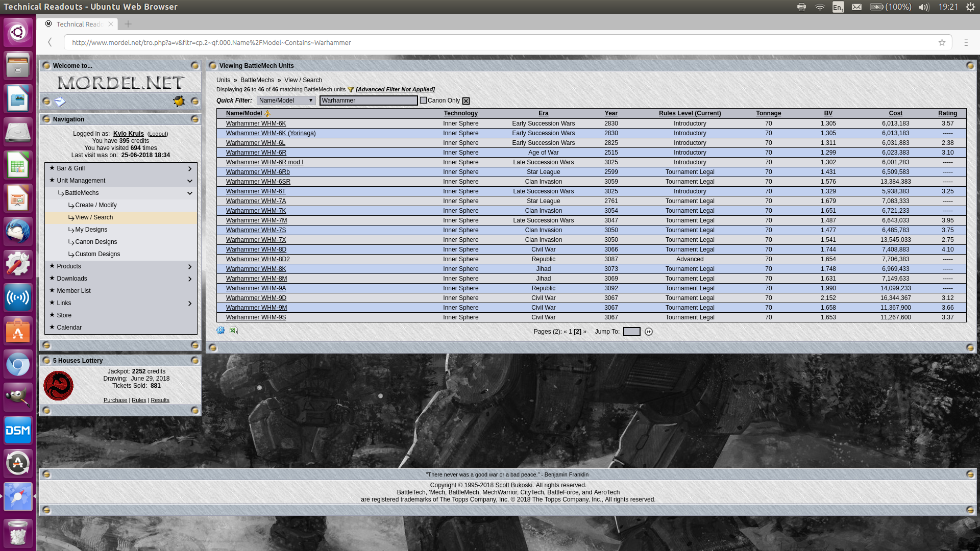Bookmark page with the star icon
Image resolution: width=980 pixels, height=551 pixels.
click(942, 42)
